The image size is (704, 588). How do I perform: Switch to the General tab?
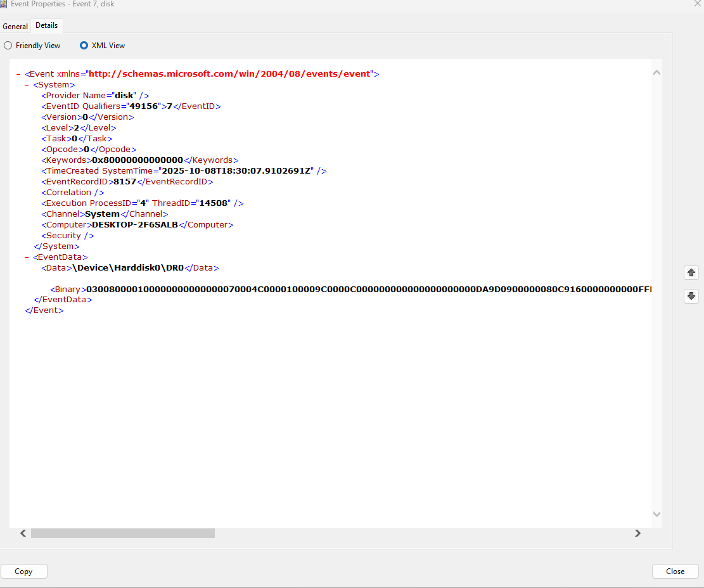coord(15,27)
